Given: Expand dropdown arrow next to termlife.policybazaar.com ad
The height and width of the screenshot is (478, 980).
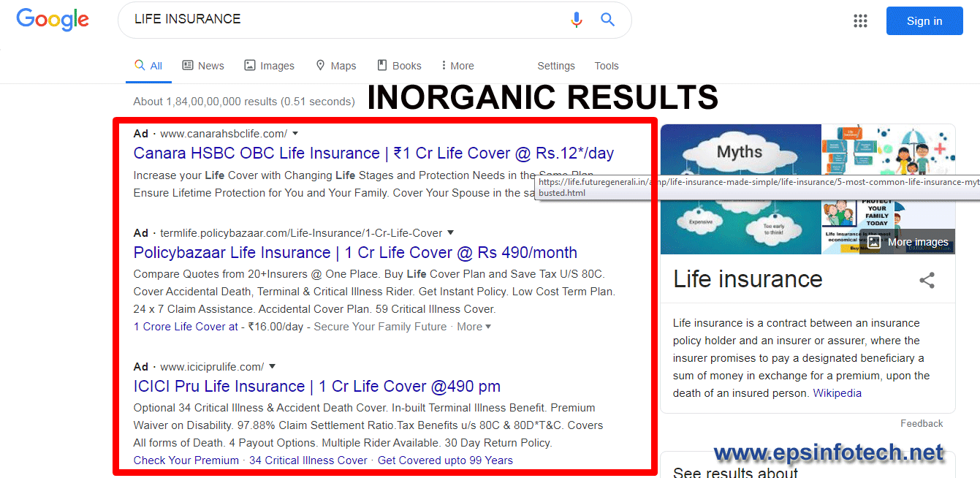Looking at the screenshot, I should (450, 233).
